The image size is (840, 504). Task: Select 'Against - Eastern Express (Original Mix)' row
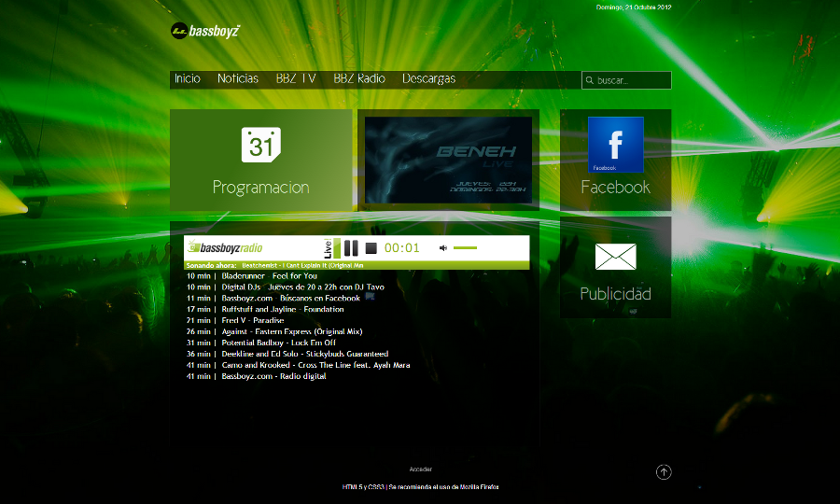pyautogui.click(x=274, y=331)
